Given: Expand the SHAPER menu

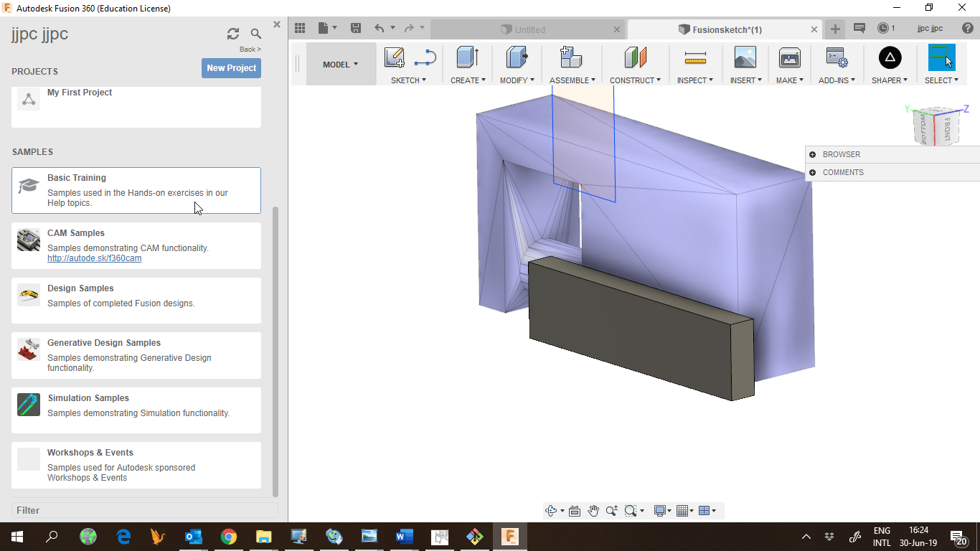Looking at the screenshot, I should pyautogui.click(x=890, y=80).
